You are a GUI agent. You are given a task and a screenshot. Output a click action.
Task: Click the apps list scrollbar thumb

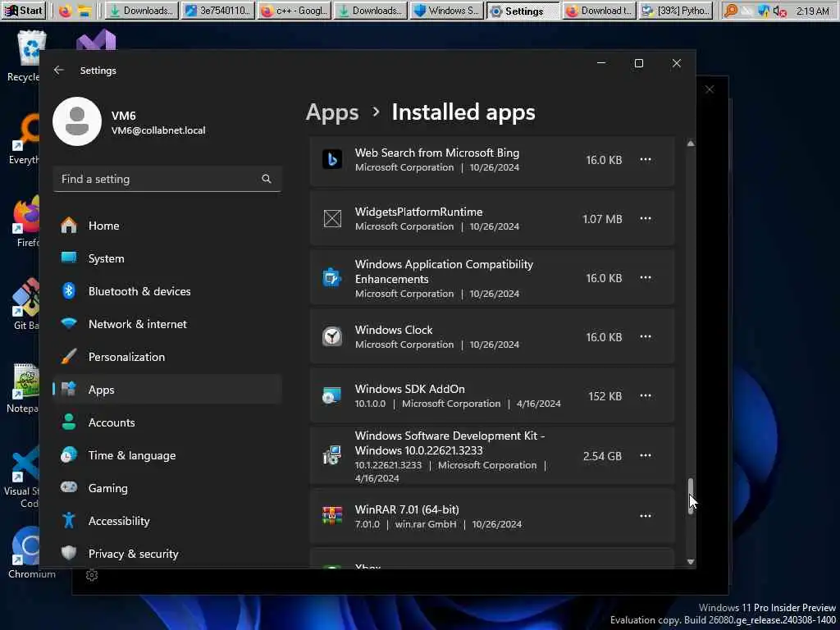pyautogui.click(x=691, y=496)
